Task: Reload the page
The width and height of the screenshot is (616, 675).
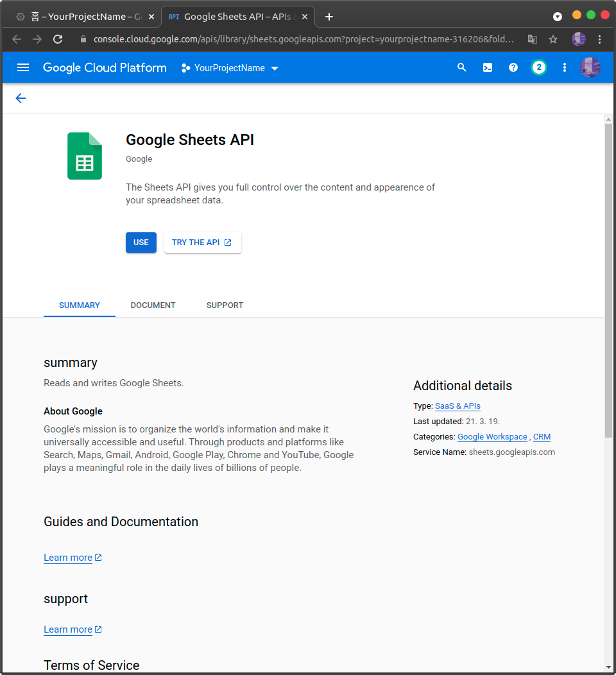Action: (58, 39)
